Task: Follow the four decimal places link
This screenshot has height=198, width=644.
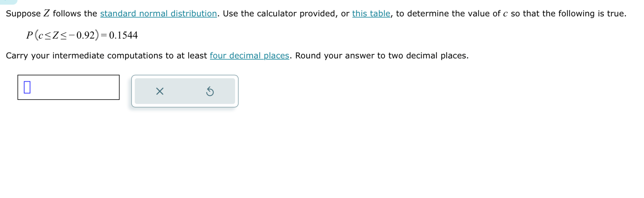Action: click(x=250, y=56)
